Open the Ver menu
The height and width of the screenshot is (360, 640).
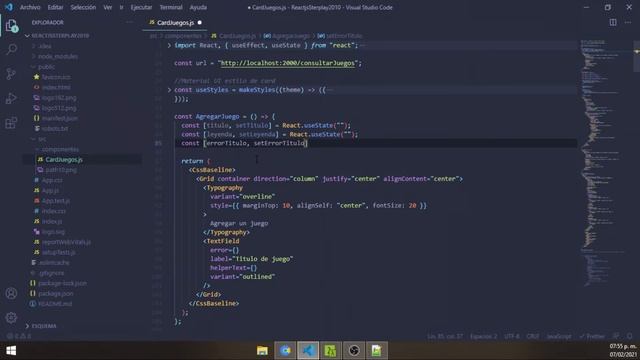pos(108,7)
